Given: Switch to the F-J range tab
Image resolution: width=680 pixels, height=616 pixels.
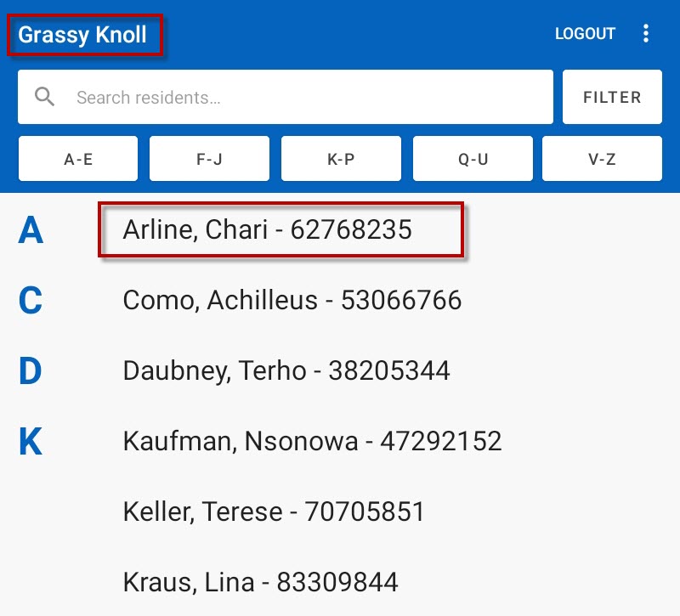Looking at the screenshot, I should pyautogui.click(x=209, y=159).
